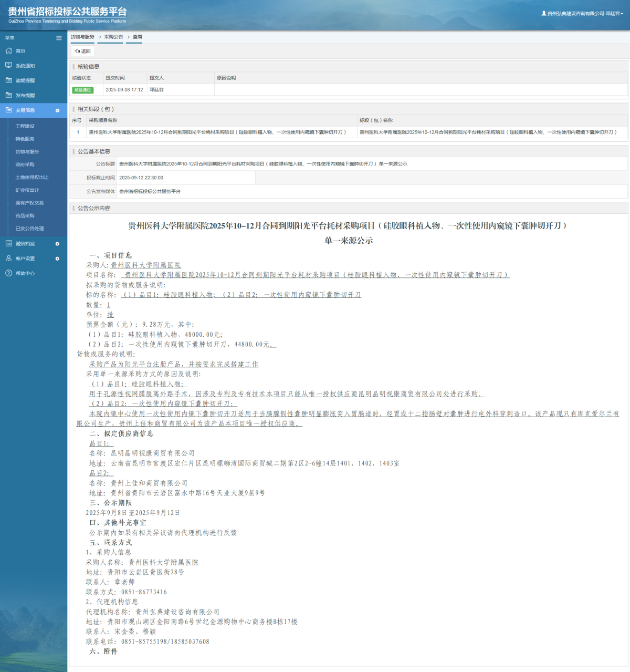Click the 返回 back button
The width and height of the screenshot is (630, 672).
pyautogui.click(x=83, y=51)
